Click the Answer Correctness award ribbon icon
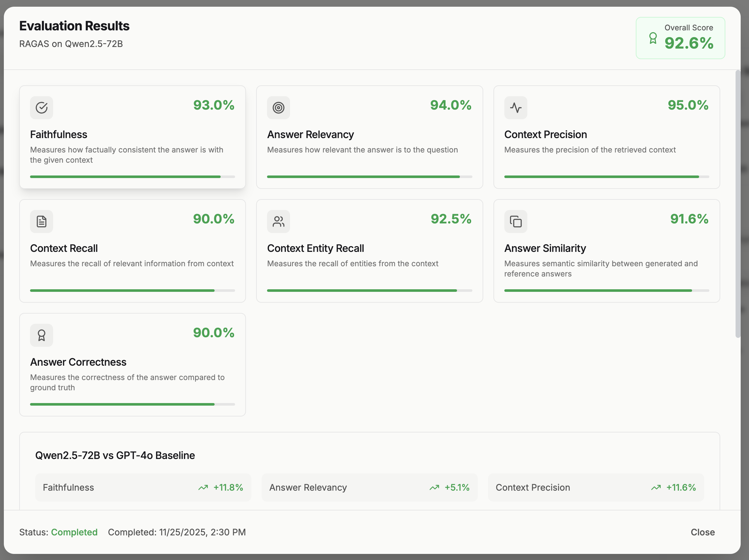The height and width of the screenshot is (560, 749). pyautogui.click(x=41, y=335)
